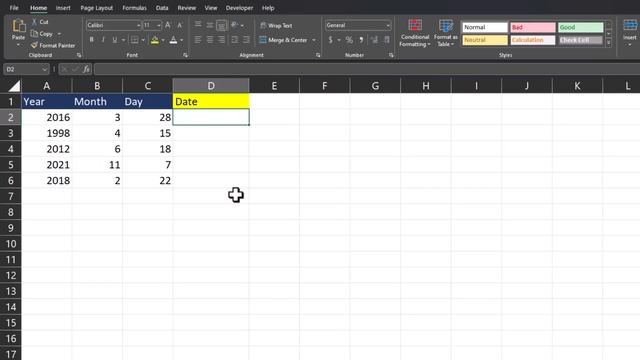Select all cells using the corner triangle
Viewport: 640px width, 360px height.
pos(14,86)
